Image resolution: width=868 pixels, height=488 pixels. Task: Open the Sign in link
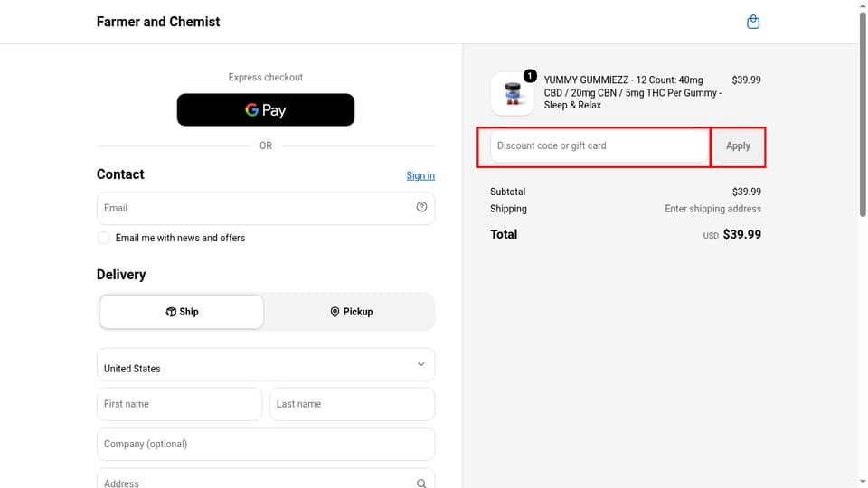tap(420, 176)
